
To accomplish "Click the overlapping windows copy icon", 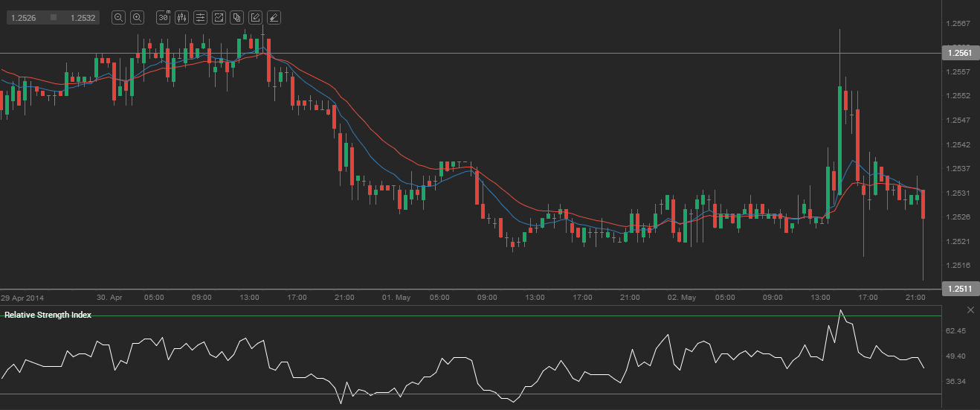I will pos(236,17).
